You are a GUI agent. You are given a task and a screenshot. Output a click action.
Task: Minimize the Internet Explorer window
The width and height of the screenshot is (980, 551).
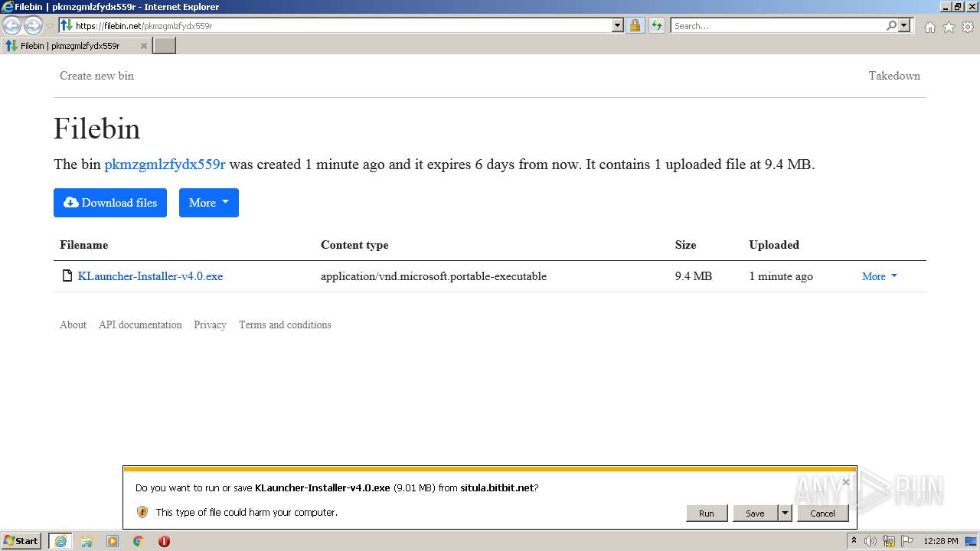[x=946, y=6]
